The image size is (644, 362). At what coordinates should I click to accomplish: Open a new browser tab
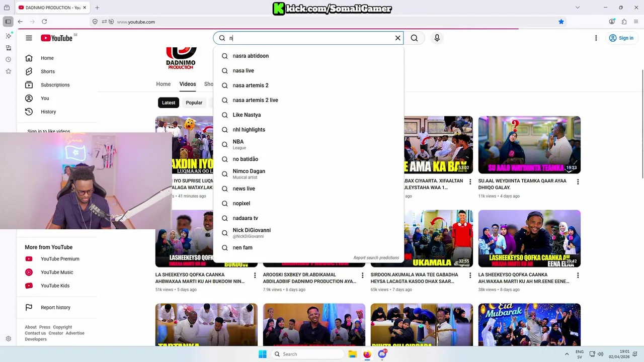point(97,8)
